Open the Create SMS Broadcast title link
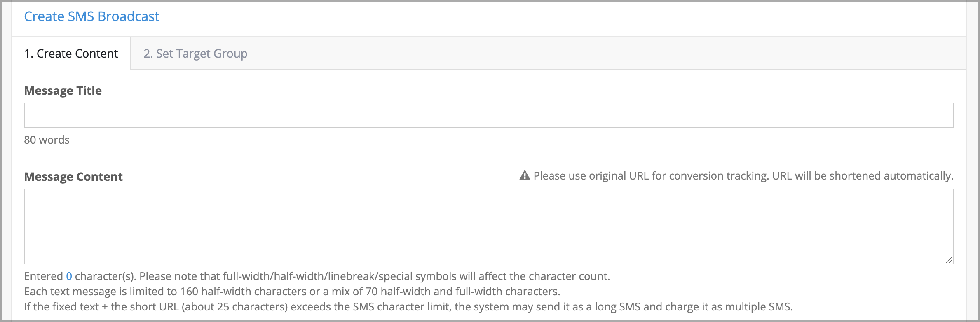Image resolution: width=980 pixels, height=322 pixels. tap(91, 16)
